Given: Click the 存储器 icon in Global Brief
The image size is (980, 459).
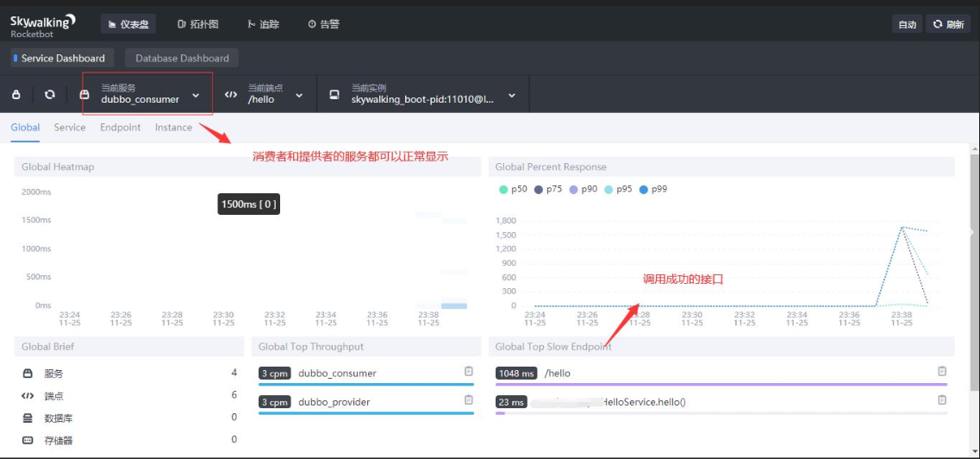Looking at the screenshot, I should [x=28, y=440].
